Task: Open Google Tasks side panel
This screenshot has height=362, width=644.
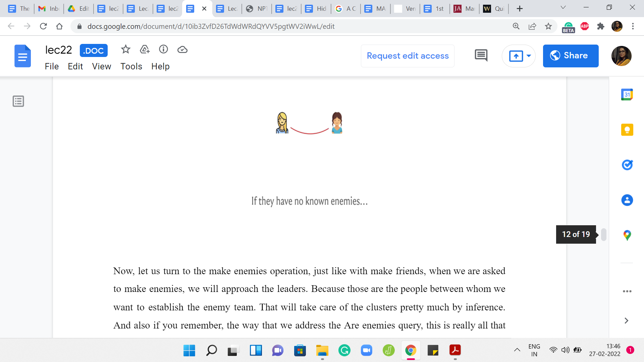Action: [x=627, y=165]
